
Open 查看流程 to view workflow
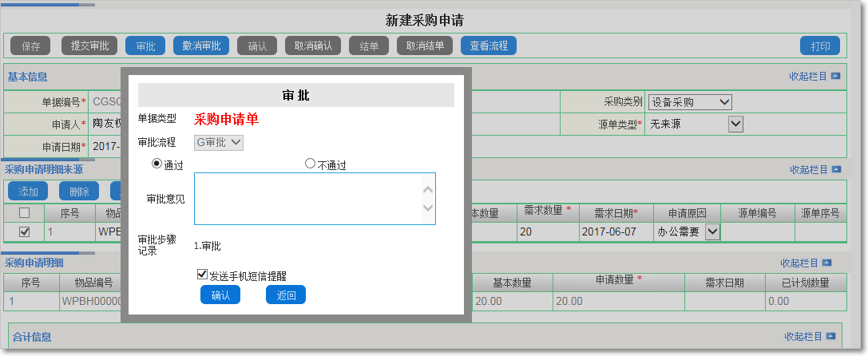coord(489,46)
